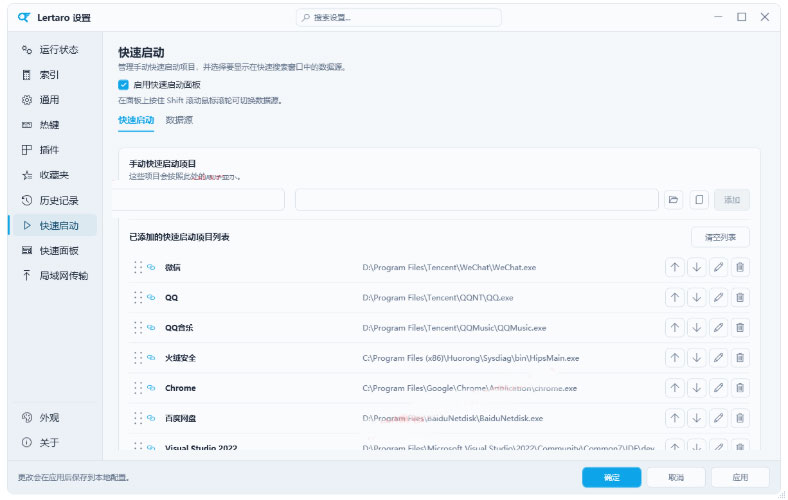Toggle 启用快速启动面板 checkbox
The height and width of the screenshot is (500, 788).
(x=123, y=84)
